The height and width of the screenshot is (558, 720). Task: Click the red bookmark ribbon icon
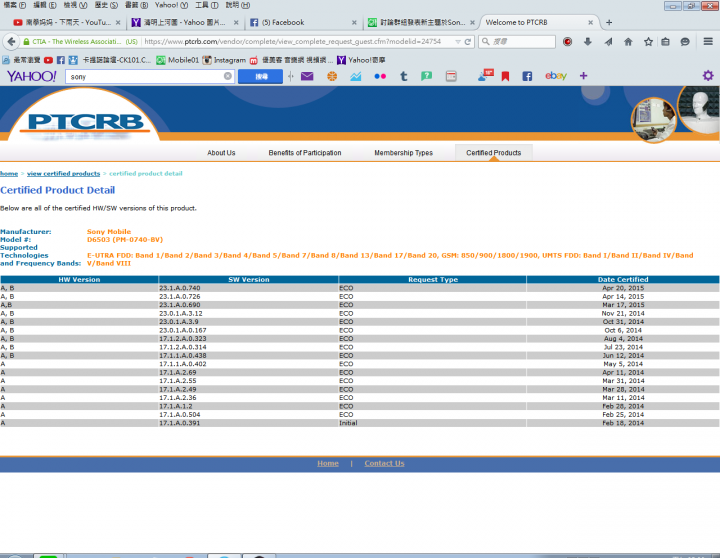click(x=506, y=76)
